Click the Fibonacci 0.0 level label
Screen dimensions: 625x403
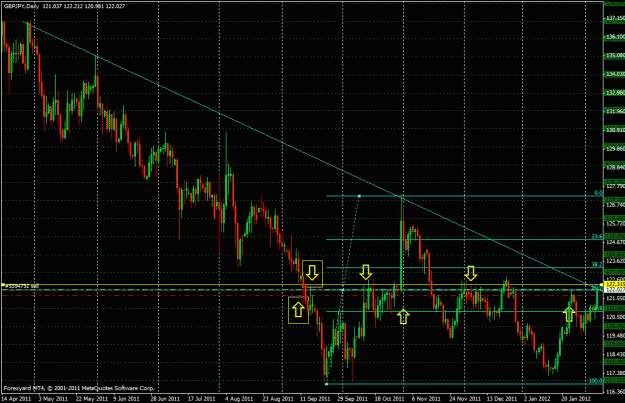coord(598,193)
